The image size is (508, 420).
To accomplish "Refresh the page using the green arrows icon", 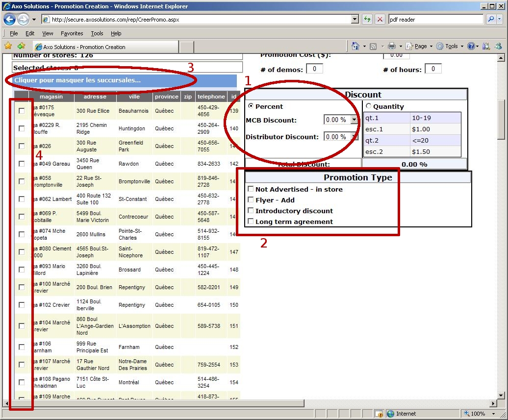I will 367,20.
